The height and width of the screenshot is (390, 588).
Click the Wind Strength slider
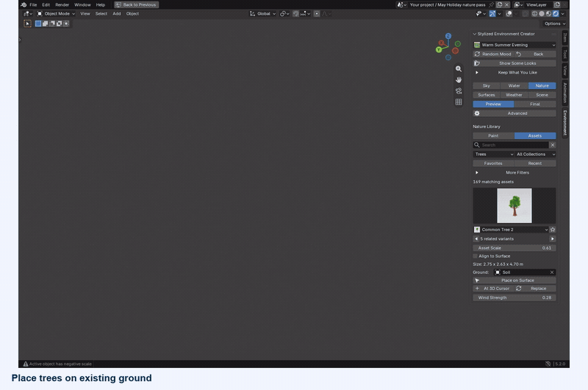(x=514, y=298)
